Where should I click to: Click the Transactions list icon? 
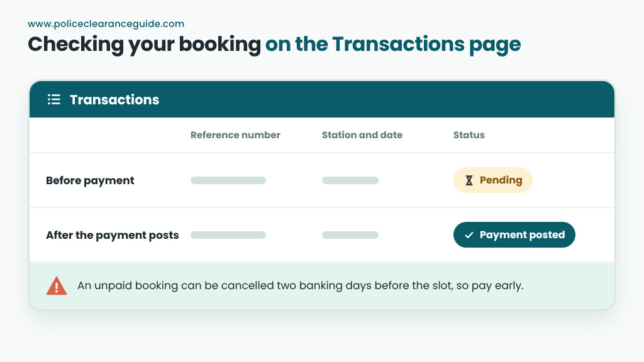pos(54,99)
